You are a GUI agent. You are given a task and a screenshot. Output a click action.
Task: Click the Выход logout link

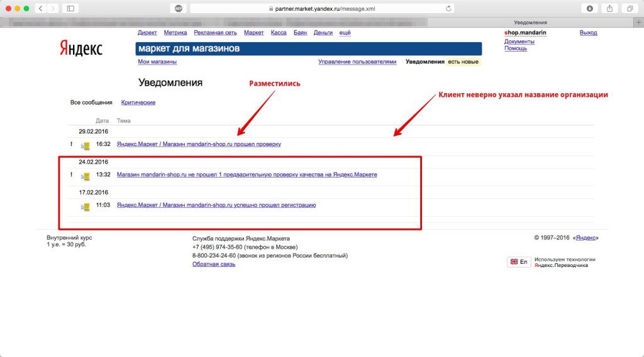pos(588,33)
